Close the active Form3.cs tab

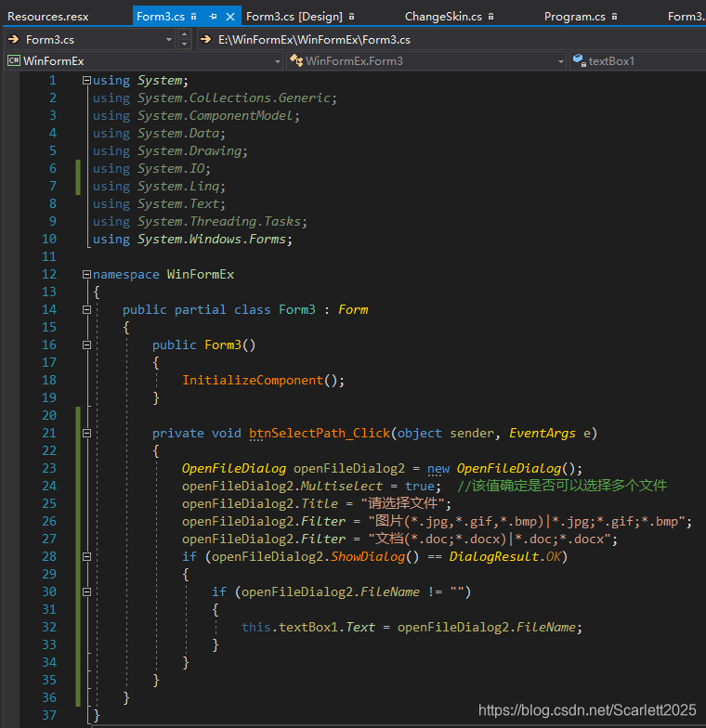pos(230,17)
